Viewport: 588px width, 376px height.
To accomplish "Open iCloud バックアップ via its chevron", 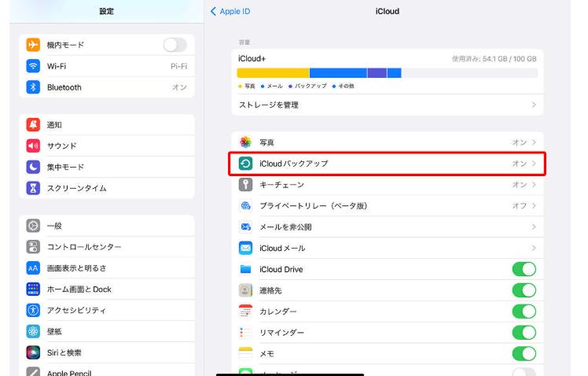I will click(x=534, y=164).
